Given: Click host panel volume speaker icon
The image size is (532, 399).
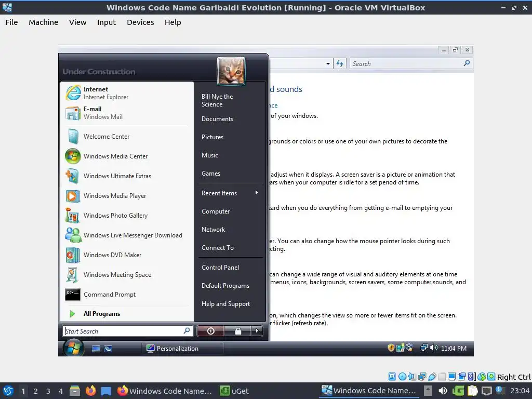Looking at the screenshot, I should click(443, 391).
